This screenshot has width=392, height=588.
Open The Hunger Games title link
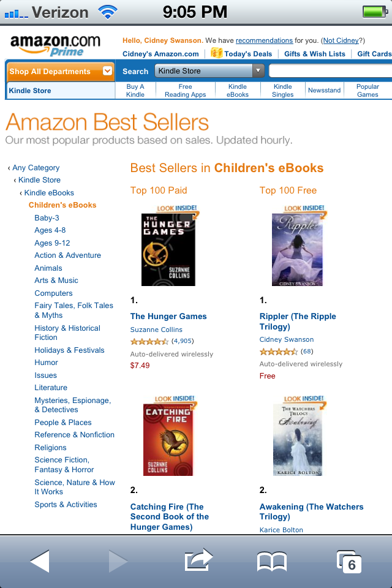pos(168,317)
